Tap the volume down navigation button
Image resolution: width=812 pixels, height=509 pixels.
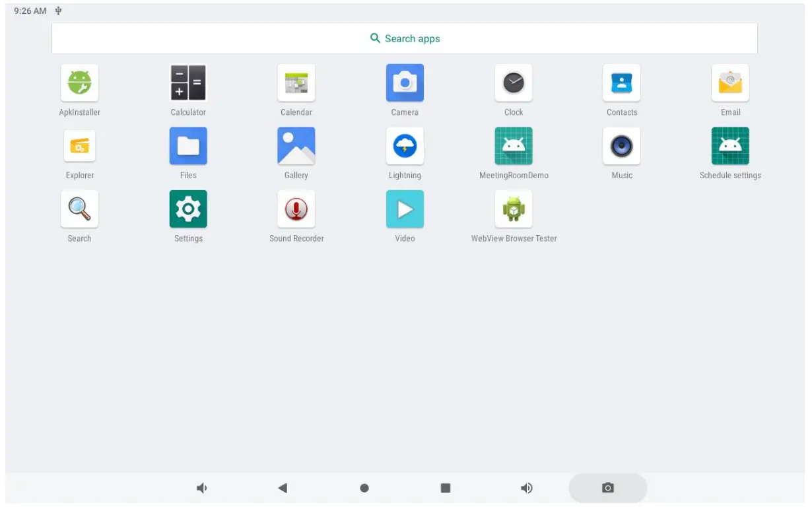(201, 488)
